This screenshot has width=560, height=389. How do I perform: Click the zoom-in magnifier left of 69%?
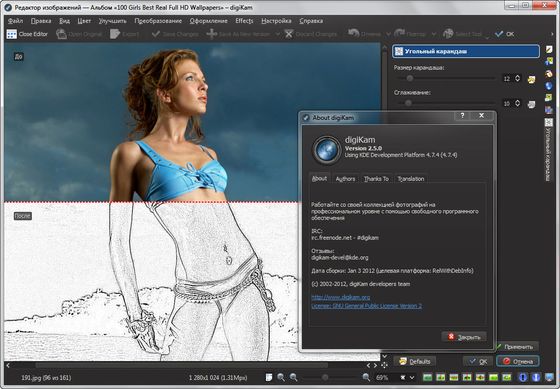click(x=366, y=377)
